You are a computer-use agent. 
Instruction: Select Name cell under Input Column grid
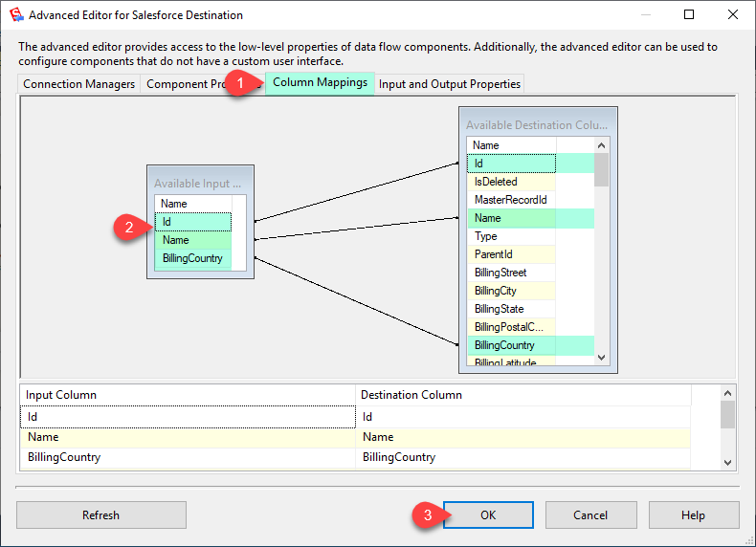click(x=188, y=437)
